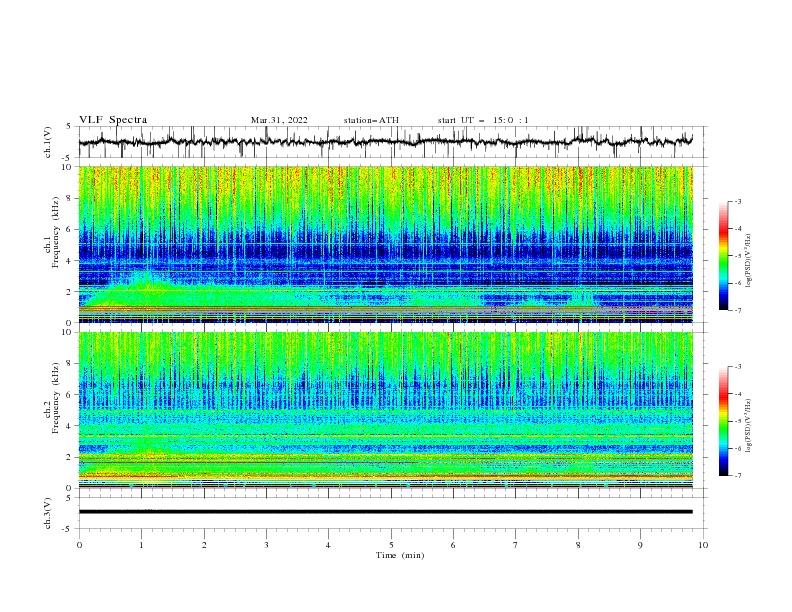Click time axis tick label "5"

tap(391, 545)
